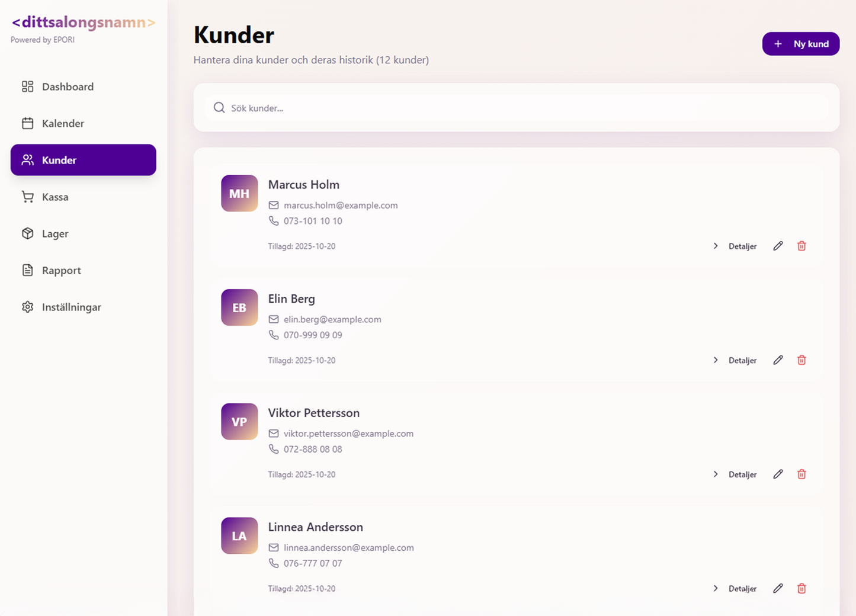
Task: Remove Viktor Pettersson using trash icon
Action: [802, 474]
